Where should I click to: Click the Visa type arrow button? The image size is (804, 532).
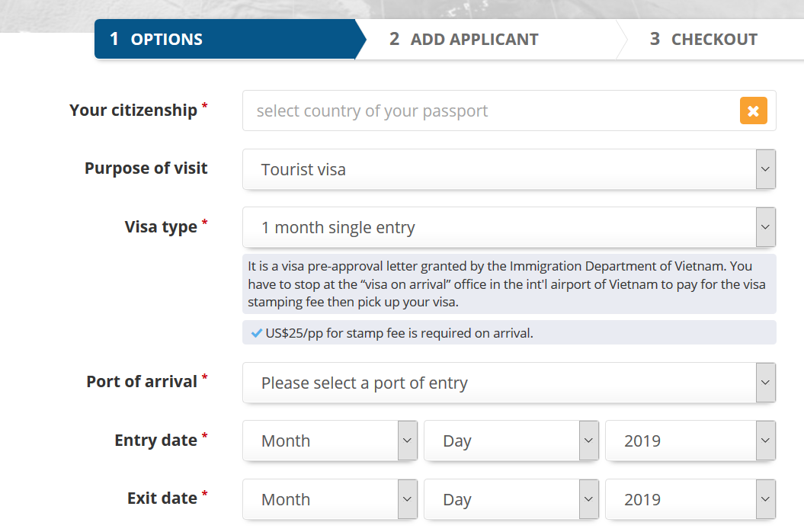[766, 227]
